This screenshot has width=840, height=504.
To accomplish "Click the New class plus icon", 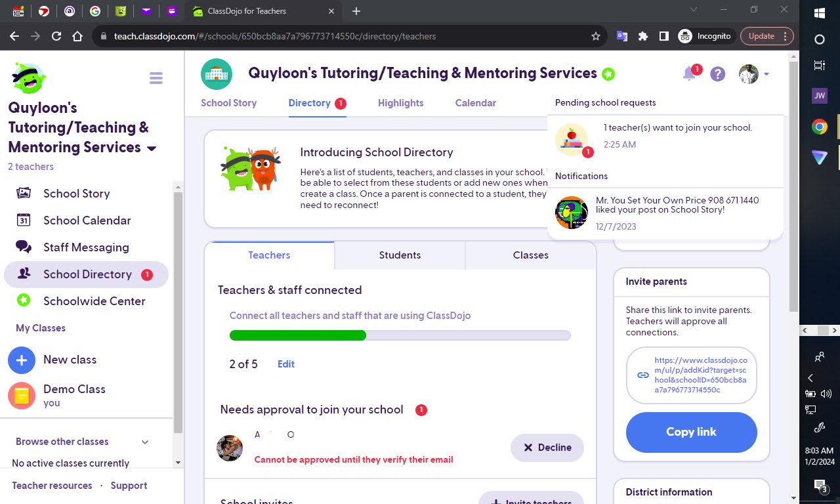I will pos(22,360).
